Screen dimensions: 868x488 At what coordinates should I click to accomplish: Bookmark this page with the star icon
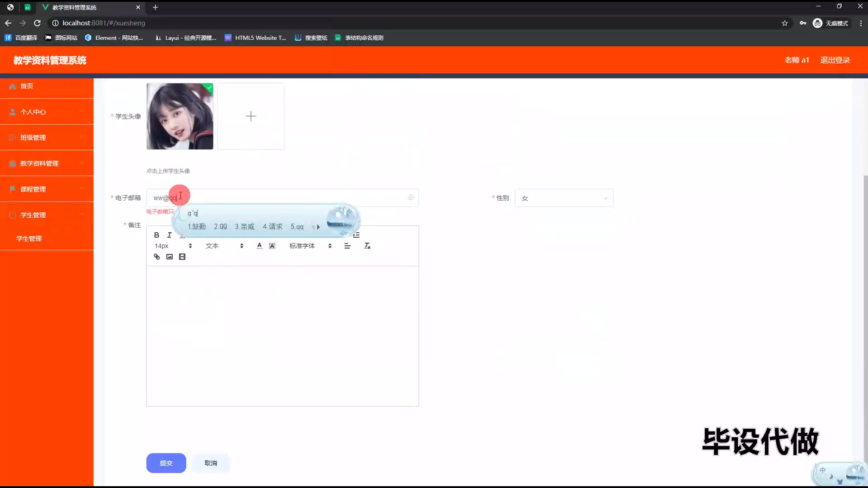(x=785, y=23)
